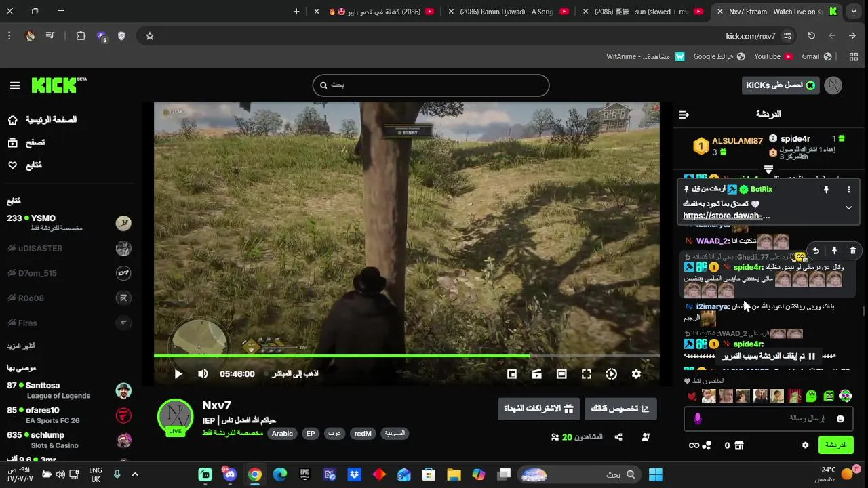
Task: Select the Arabic tag
Action: pyautogui.click(x=282, y=434)
